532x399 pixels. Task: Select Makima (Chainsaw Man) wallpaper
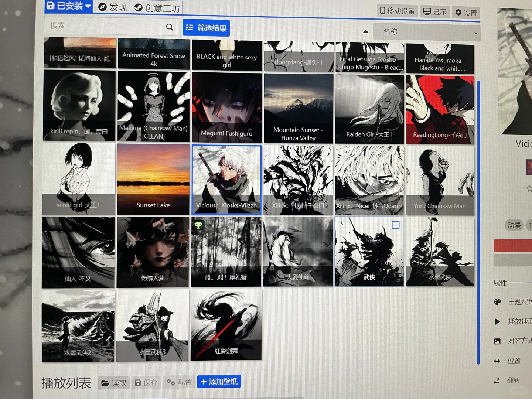[153, 106]
